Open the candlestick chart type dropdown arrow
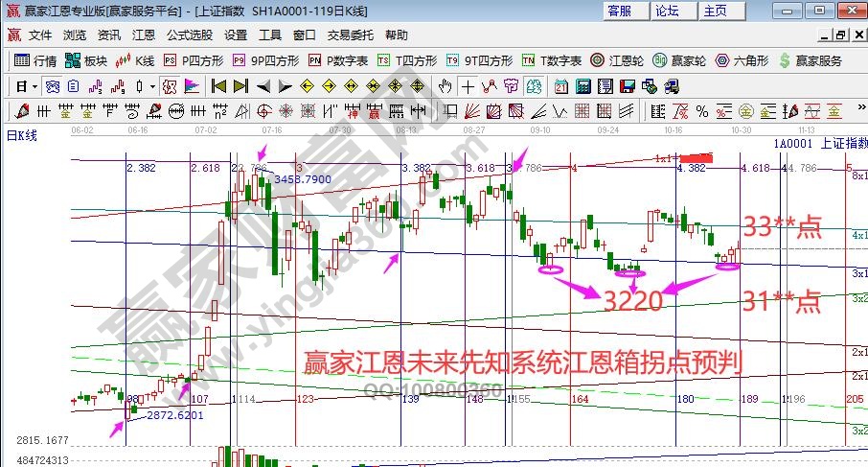This screenshot has height=467, width=868. tap(151, 85)
